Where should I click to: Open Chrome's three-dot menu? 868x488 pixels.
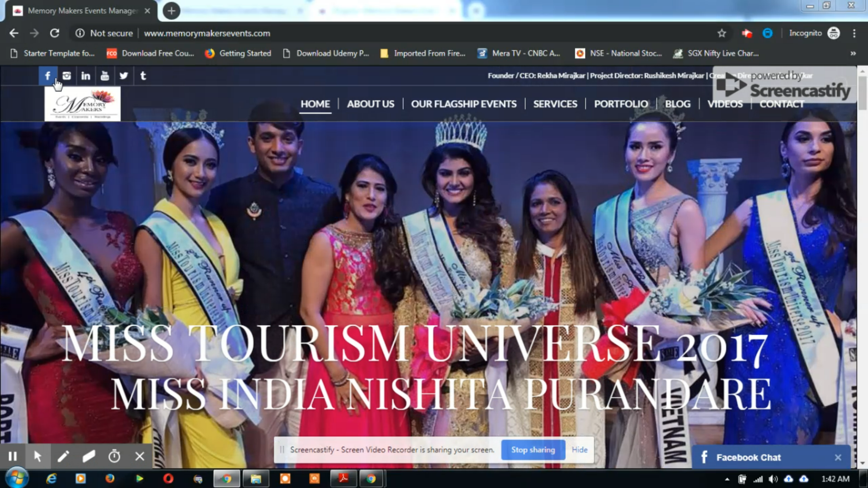[854, 33]
